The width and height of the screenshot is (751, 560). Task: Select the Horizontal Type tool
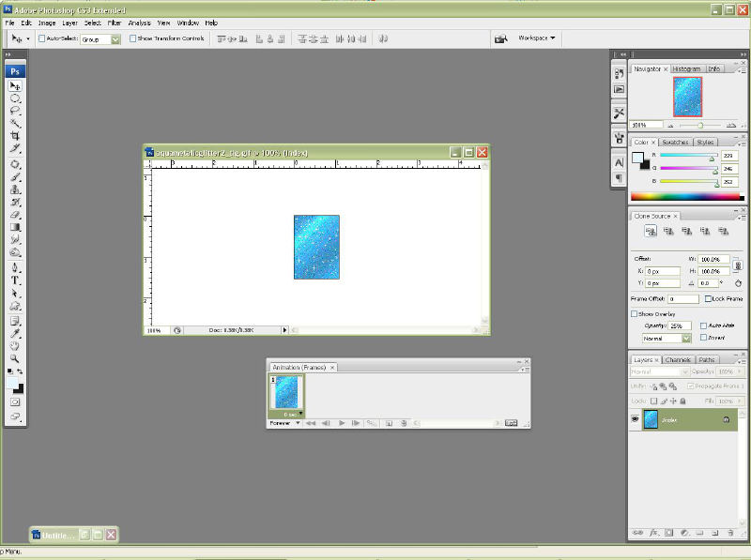point(16,280)
